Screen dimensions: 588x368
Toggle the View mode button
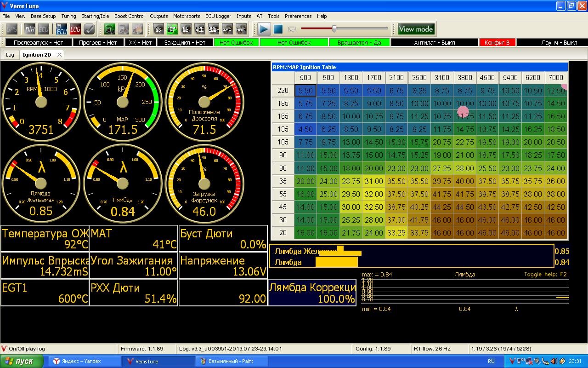(x=416, y=29)
